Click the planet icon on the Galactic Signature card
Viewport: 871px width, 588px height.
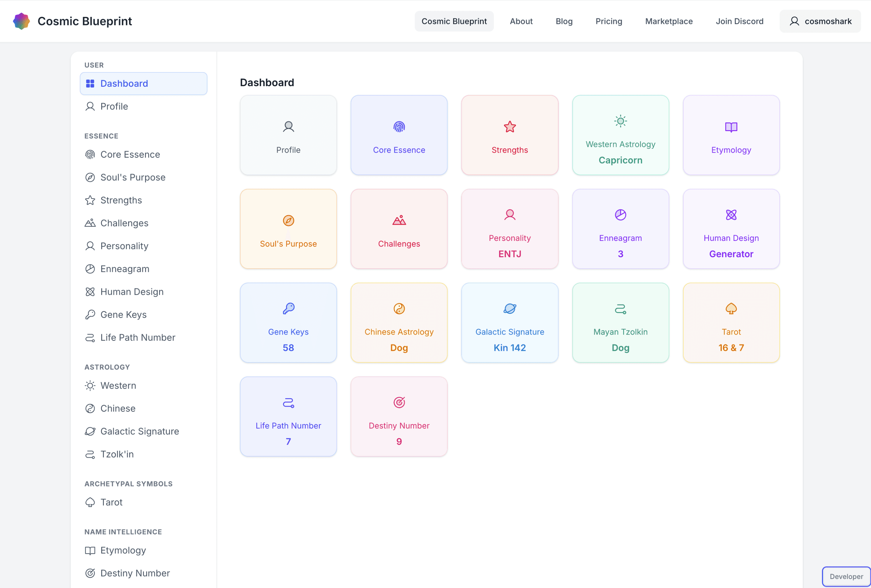tap(510, 308)
